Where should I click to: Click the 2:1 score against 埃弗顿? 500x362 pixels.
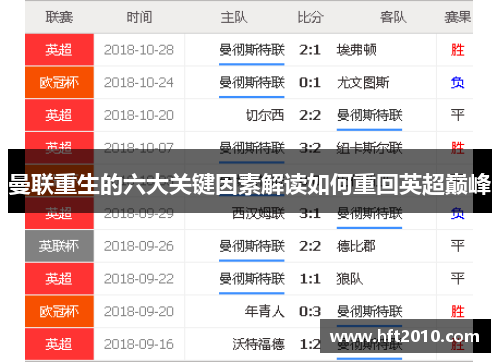(x=310, y=50)
